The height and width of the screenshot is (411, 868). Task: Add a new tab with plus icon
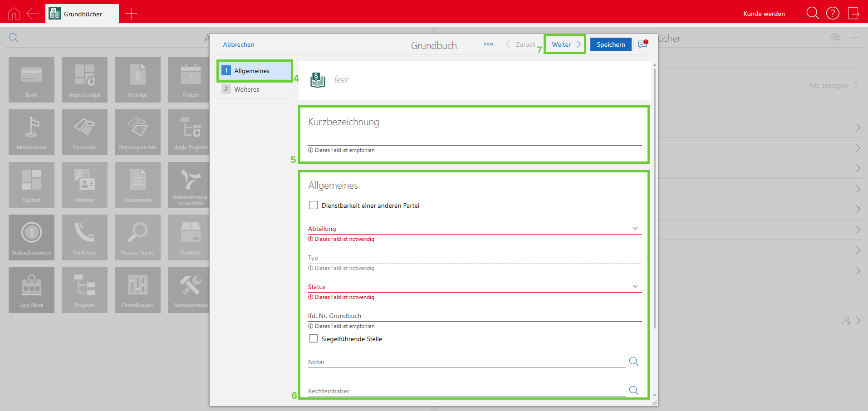click(131, 14)
